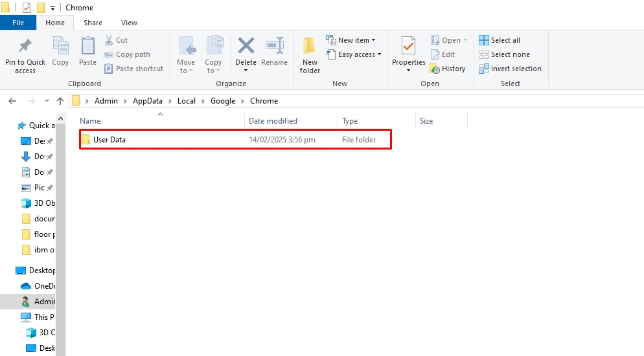Create a New folder
Screen dimensions: 644x356
point(310,56)
